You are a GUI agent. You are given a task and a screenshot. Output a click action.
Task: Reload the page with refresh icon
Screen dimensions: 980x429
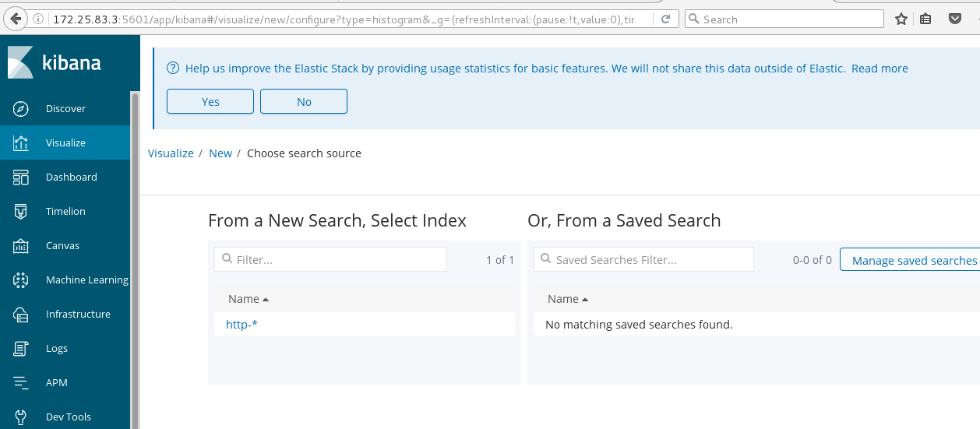tap(664, 19)
